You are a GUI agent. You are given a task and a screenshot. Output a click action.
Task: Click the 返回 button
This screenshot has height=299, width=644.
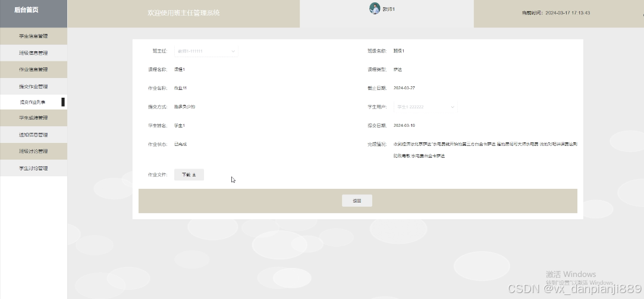pyautogui.click(x=357, y=201)
